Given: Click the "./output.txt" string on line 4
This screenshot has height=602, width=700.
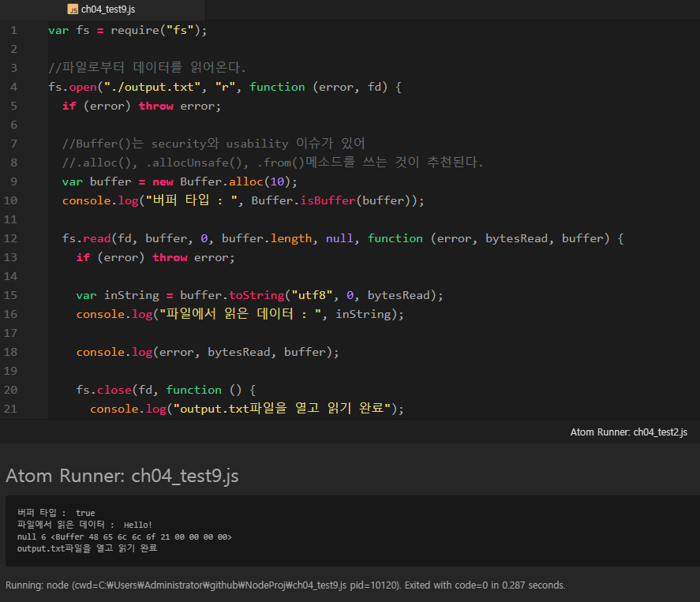Looking at the screenshot, I should click(x=152, y=87).
